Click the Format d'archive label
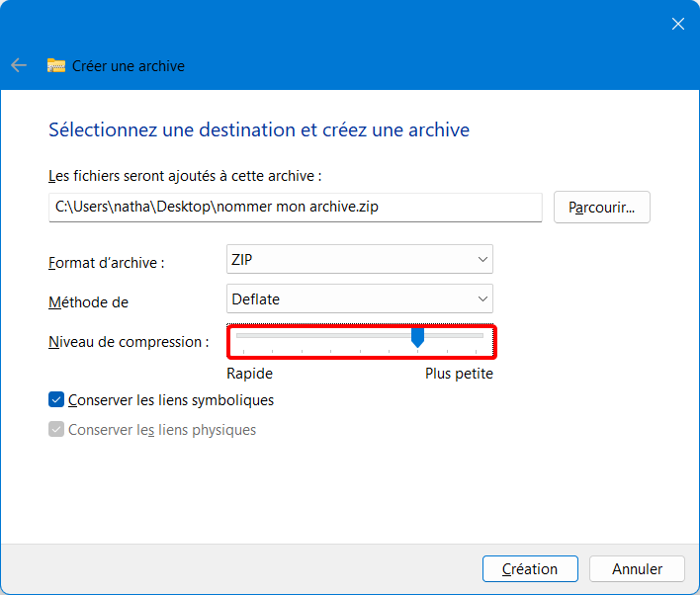Image resolution: width=700 pixels, height=595 pixels. (x=106, y=263)
